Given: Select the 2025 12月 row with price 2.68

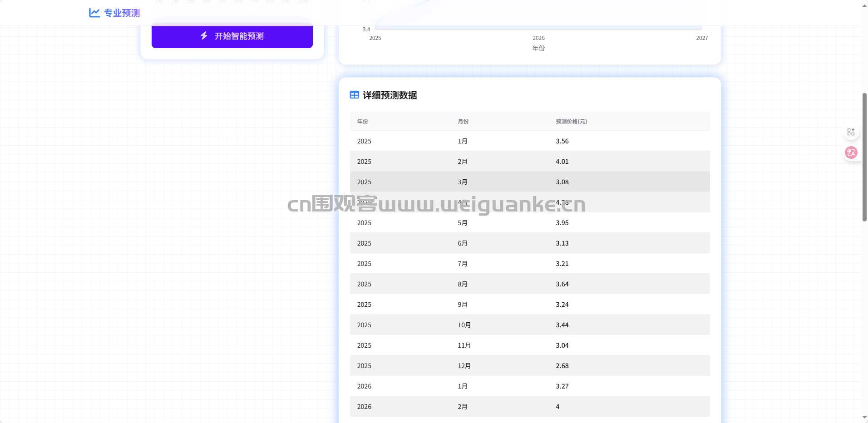Looking at the screenshot, I should tap(529, 366).
